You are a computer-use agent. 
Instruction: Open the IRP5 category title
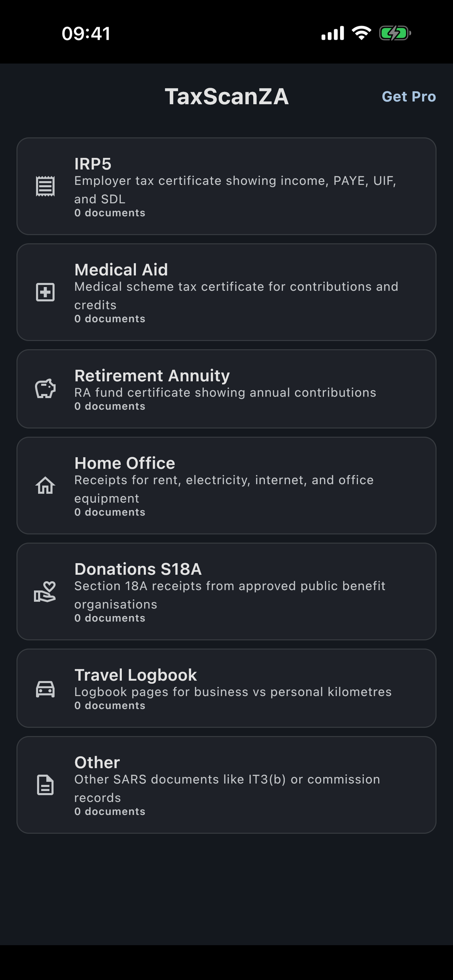93,164
